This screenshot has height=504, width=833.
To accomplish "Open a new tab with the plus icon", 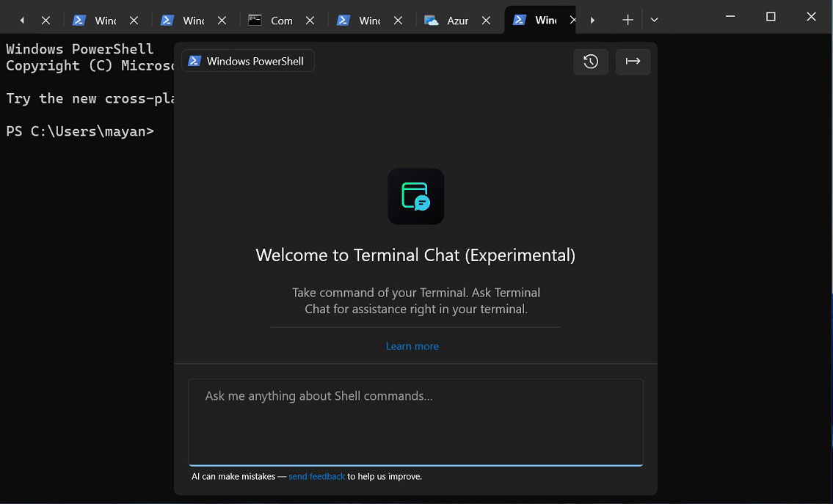I will (x=628, y=21).
